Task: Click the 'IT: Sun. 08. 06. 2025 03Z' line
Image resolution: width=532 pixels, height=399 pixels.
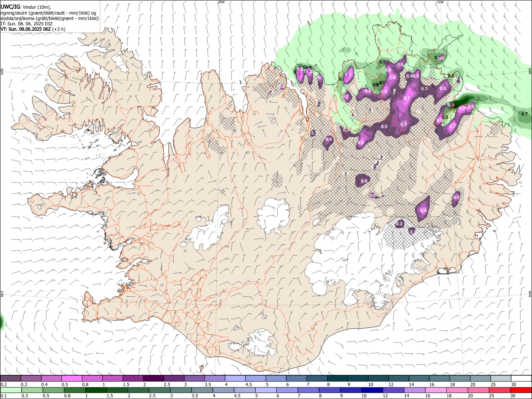Action: click(x=27, y=24)
